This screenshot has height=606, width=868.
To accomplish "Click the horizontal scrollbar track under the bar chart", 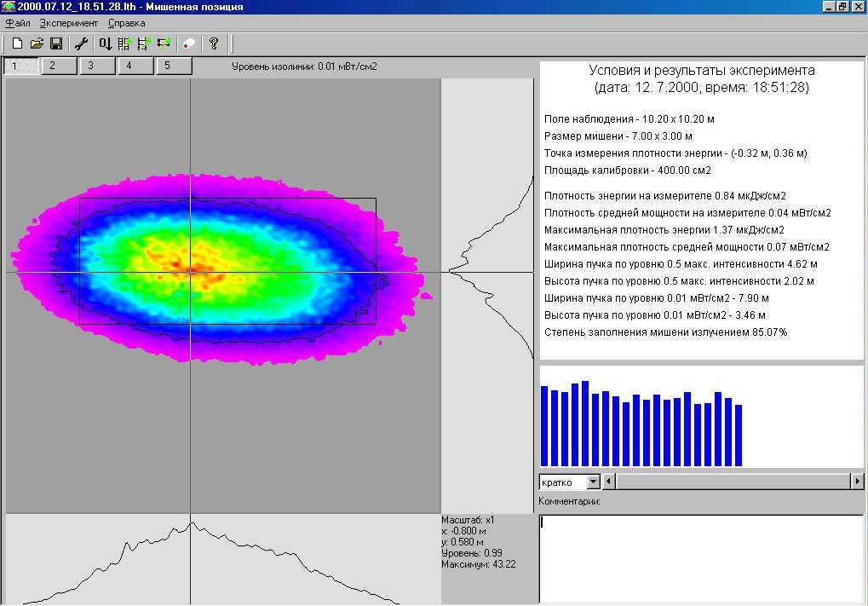I will click(x=733, y=482).
